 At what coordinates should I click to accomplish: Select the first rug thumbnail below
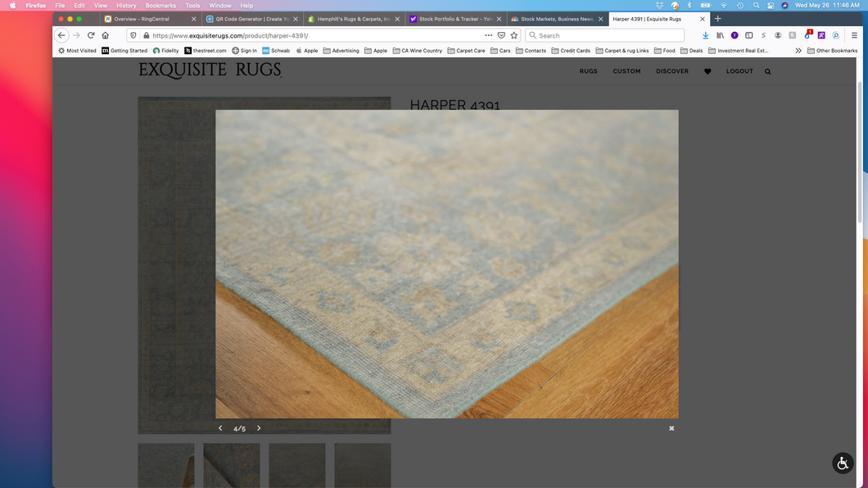[166, 465]
